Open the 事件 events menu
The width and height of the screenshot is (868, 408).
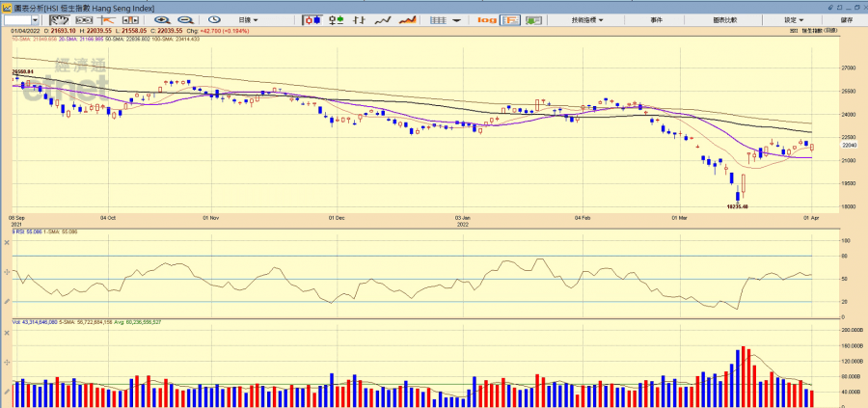point(656,19)
